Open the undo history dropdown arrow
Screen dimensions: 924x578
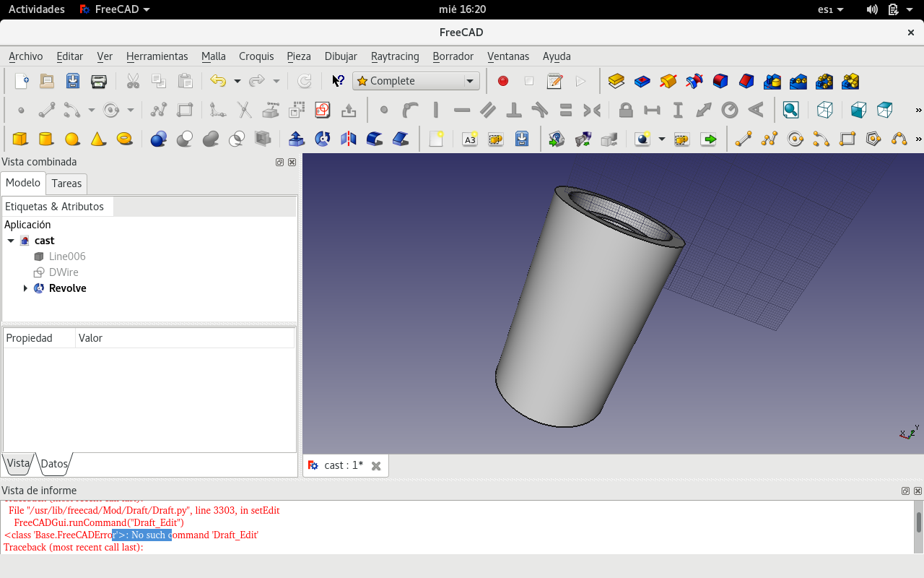pyautogui.click(x=237, y=82)
